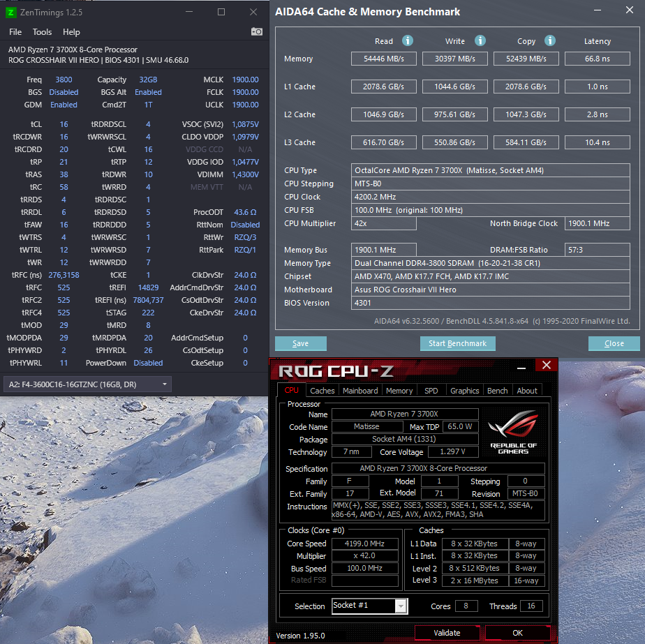Open the memory module dropdown A2: F4-3600C16-16GTZNC
The width and height of the screenshot is (645, 644).
(87, 384)
